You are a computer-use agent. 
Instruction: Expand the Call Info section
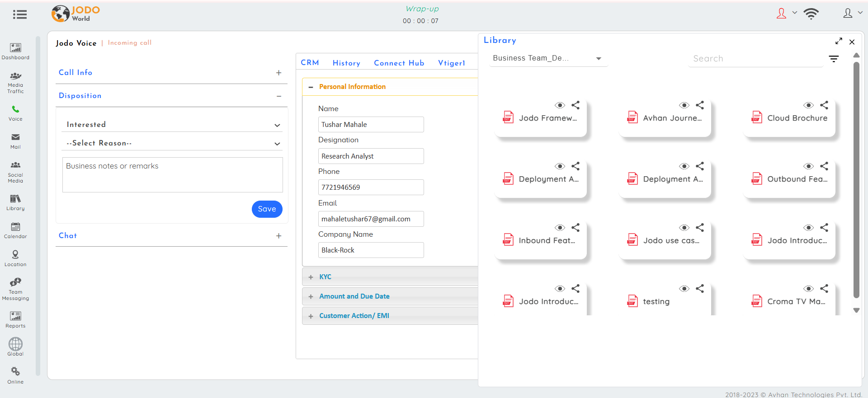coord(279,73)
